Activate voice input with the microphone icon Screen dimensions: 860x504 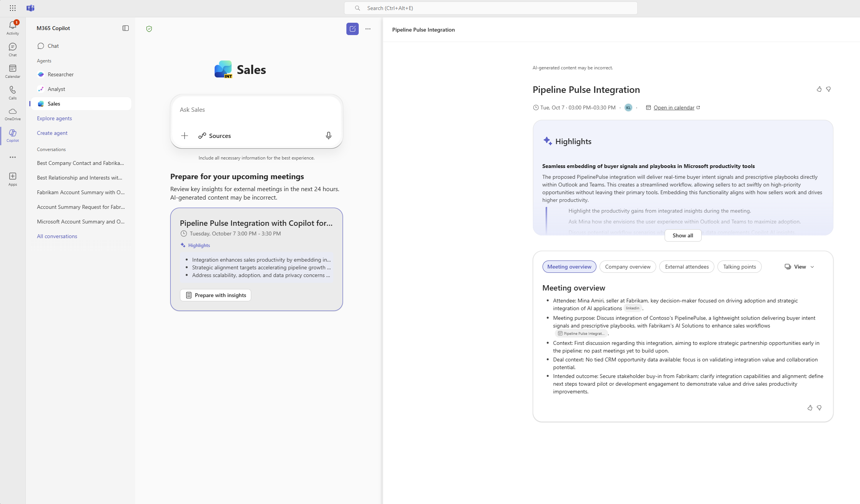[328, 136]
